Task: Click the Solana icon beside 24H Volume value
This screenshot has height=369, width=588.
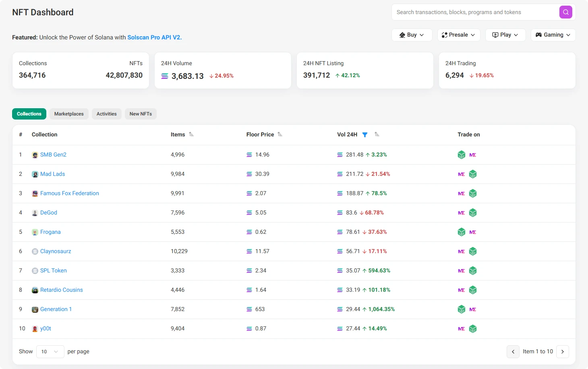Action: [x=164, y=76]
